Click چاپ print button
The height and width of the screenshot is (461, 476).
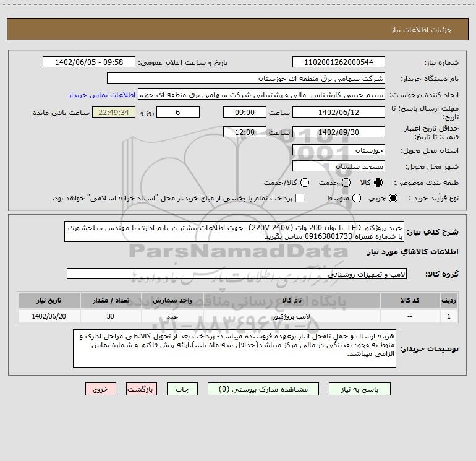(x=182, y=389)
